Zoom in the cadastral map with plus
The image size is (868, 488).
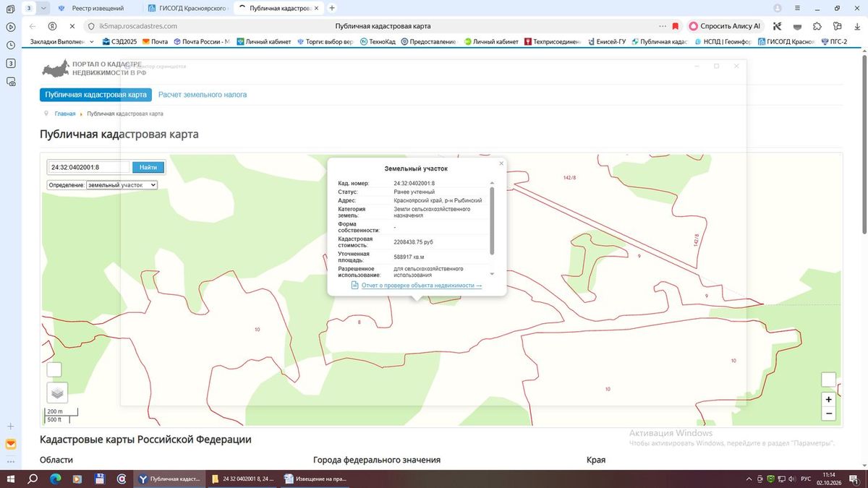[829, 399]
